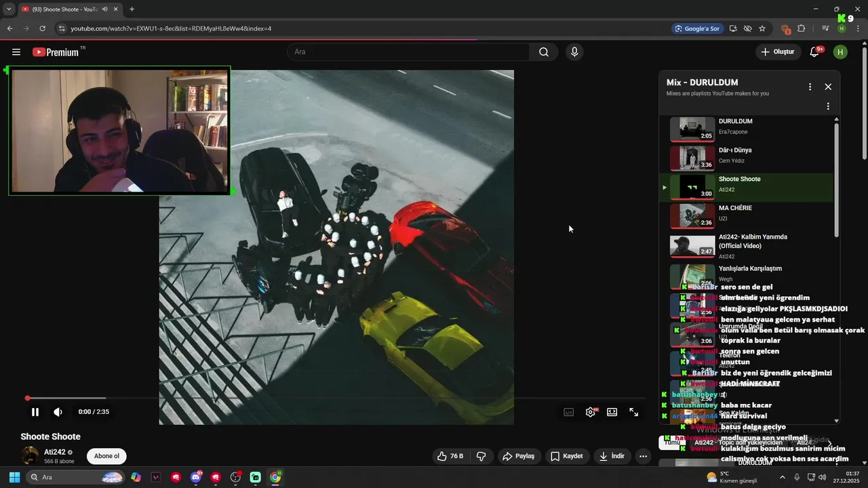Switch to theater mode

(612, 412)
